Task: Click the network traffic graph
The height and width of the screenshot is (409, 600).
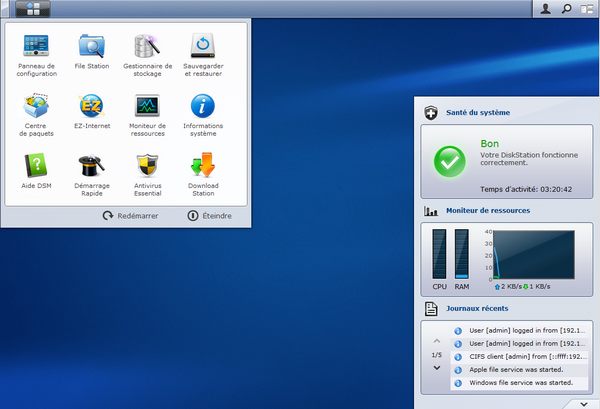Action: pos(534,254)
